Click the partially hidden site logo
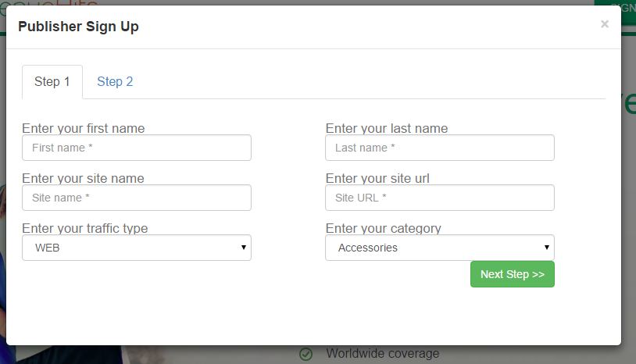Screen dimensions: 636x364 [48, 3]
